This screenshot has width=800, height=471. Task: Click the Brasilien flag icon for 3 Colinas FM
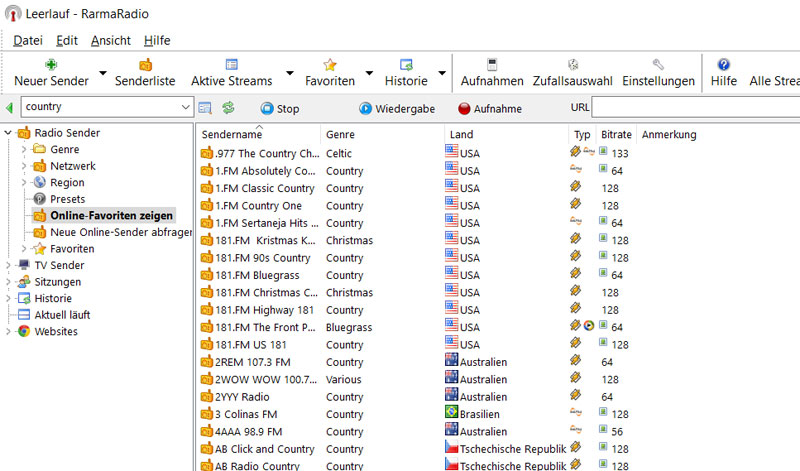pos(452,411)
